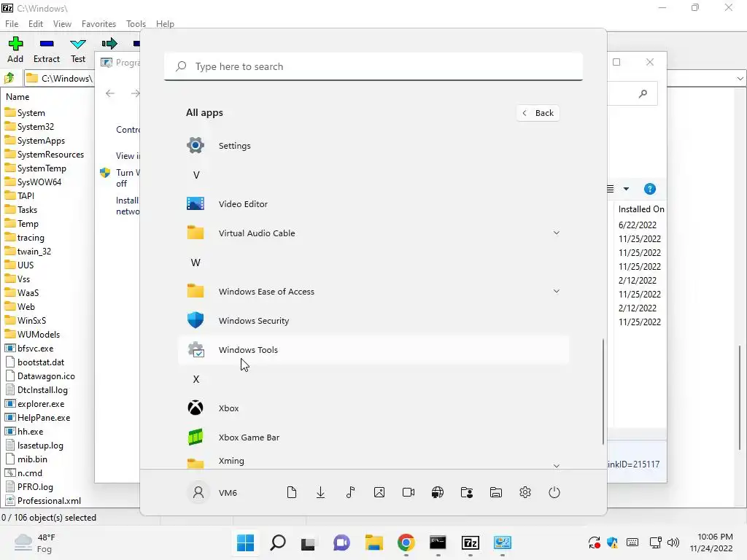Open the help icon in Programs window
747x560 pixels.
tap(649, 189)
